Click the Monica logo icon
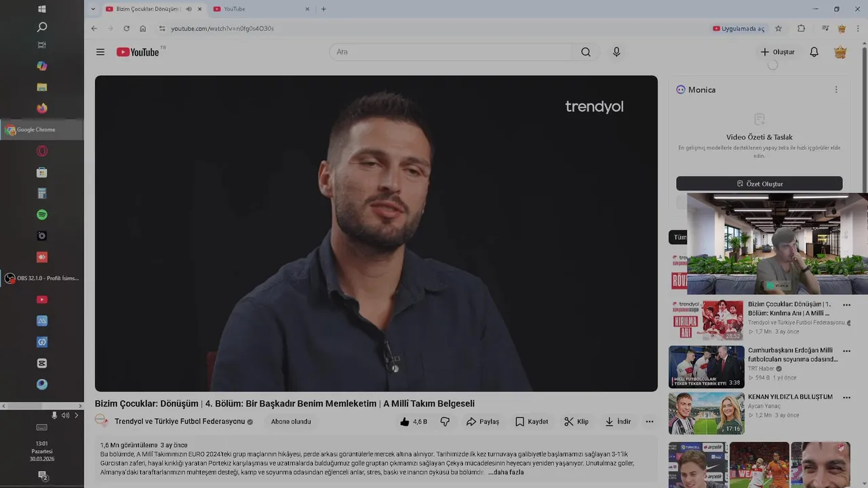The image size is (868, 488). (x=681, y=89)
